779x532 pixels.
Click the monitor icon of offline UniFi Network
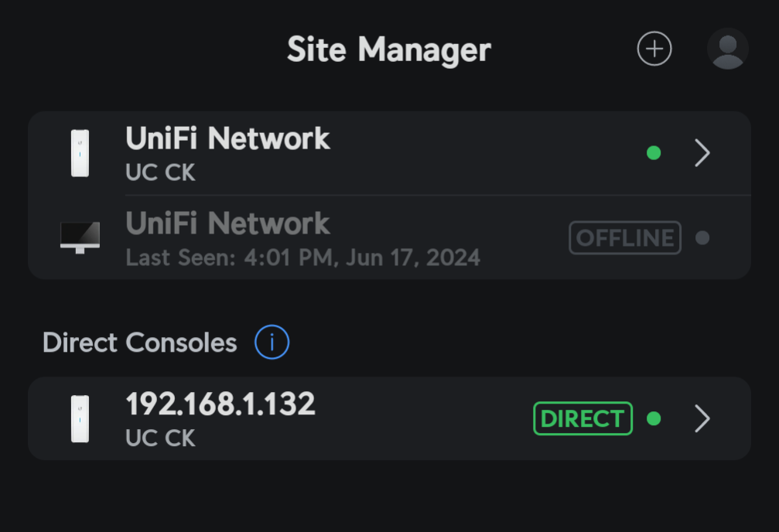pyautogui.click(x=80, y=238)
